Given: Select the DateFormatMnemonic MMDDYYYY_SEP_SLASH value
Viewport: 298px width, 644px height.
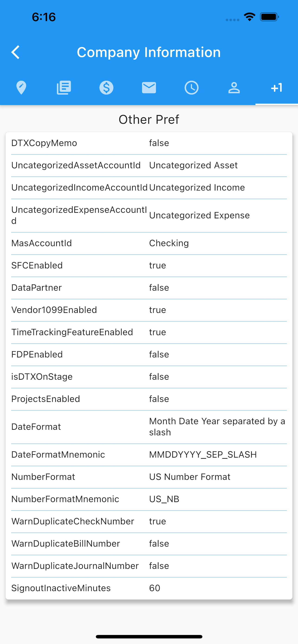Looking at the screenshot, I should 203,455.
